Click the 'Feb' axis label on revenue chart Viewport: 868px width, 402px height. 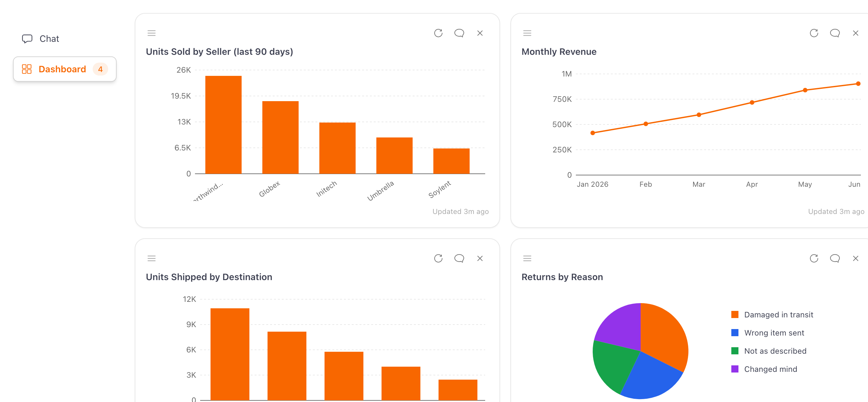pyautogui.click(x=645, y=184)
